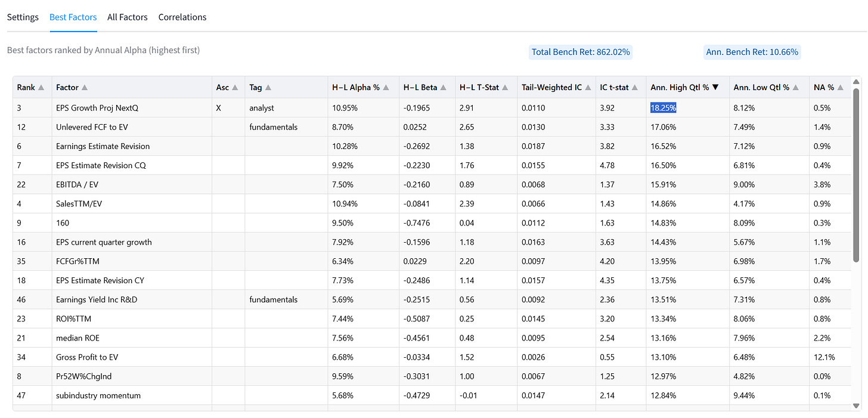Click the table's vertical scrollbar thumb

pyautogui.click(x=857, y=175)
